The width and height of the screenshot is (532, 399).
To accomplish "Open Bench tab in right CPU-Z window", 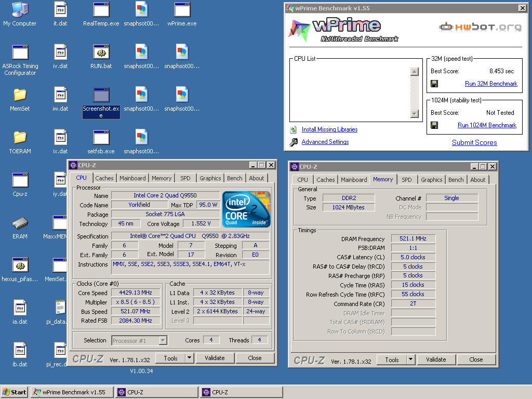I will pyautogui.click(x=456, y=180).
